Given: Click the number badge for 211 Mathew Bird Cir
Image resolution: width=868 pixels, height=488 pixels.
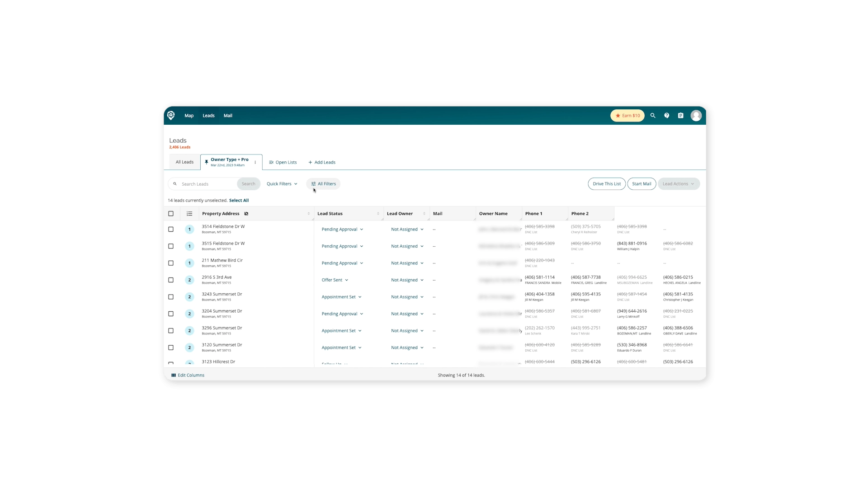Looking at the screenshot, I should click(x=189, y=263).
